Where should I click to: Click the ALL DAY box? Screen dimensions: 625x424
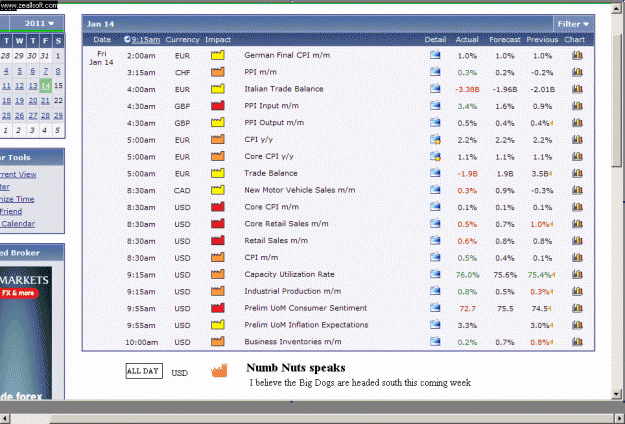(x=144, y=371)
